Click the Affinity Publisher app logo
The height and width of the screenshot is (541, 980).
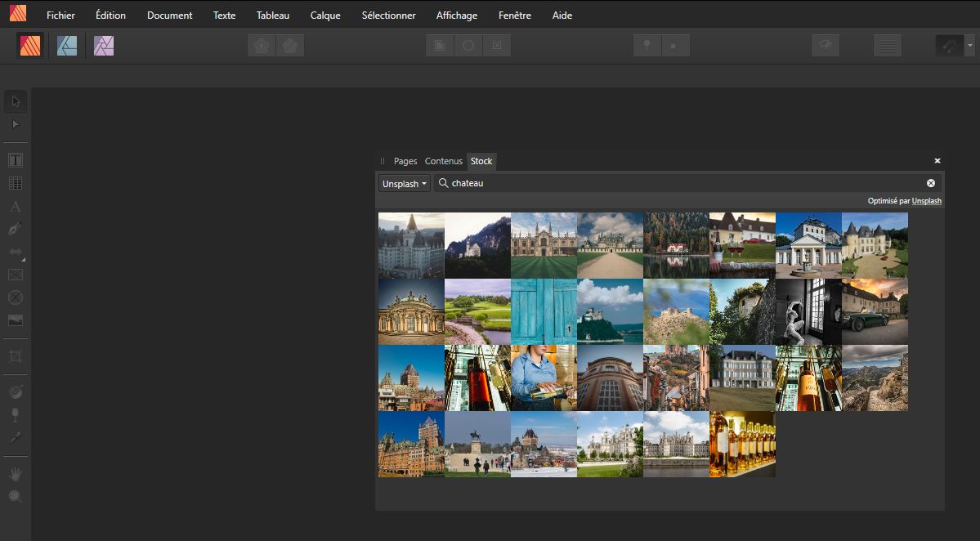coord(17,13)
